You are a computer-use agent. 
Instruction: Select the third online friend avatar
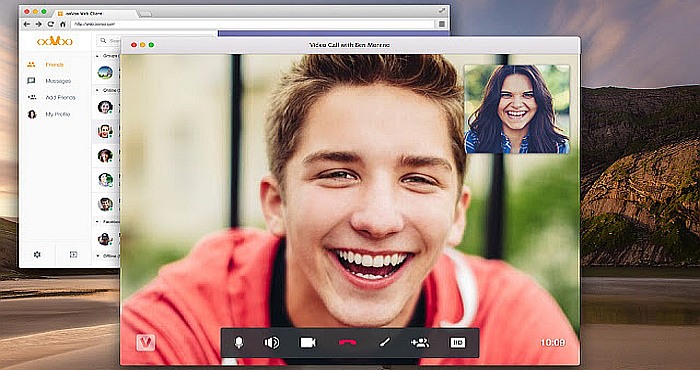pyautogui.click(x=105, y=155)
